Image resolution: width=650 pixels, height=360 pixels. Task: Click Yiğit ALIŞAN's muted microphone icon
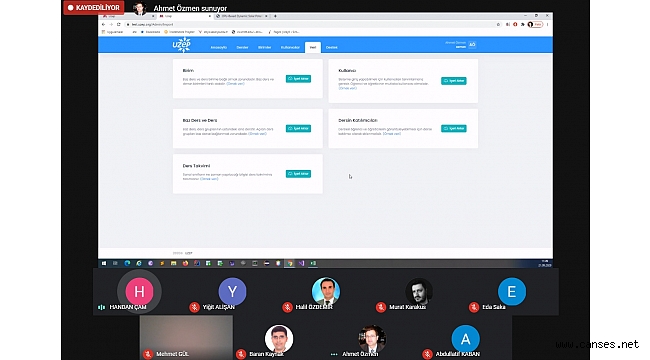pos(194,307)
